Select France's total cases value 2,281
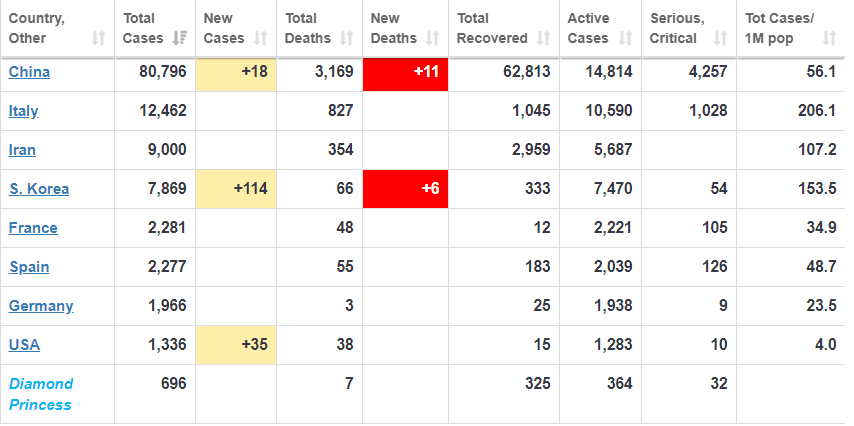This screenshot has height=426, width=854. point(167,228)
